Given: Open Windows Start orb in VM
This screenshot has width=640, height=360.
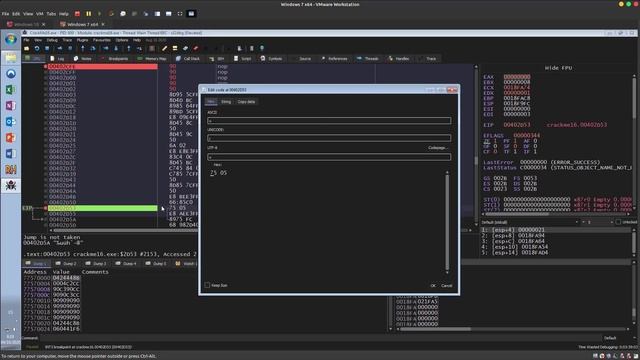Looking at the screenshot, I should point(11,39).
